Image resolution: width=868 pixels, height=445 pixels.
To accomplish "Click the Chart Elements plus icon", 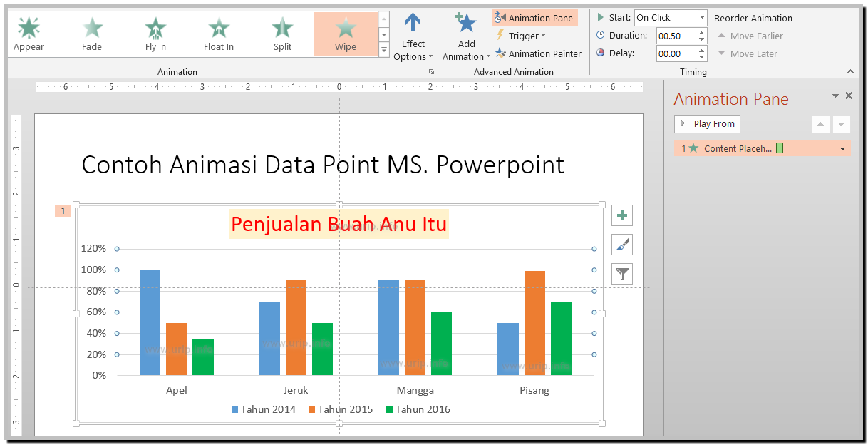I will point(621,215).
